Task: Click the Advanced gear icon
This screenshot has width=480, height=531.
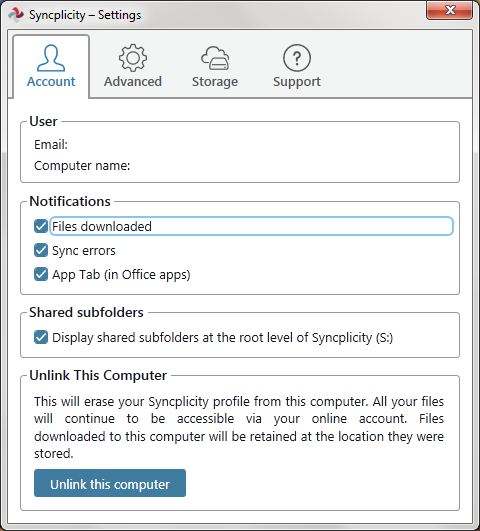Action: (133, 58)
